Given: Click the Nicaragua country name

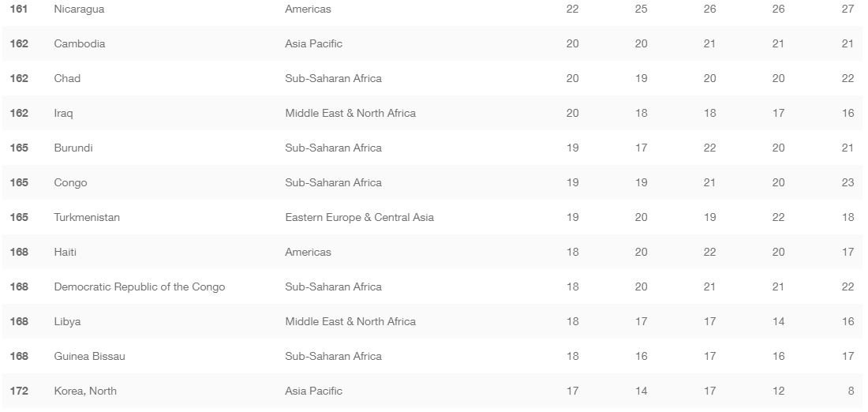Looking at the screenshot, I should (79, 9).
